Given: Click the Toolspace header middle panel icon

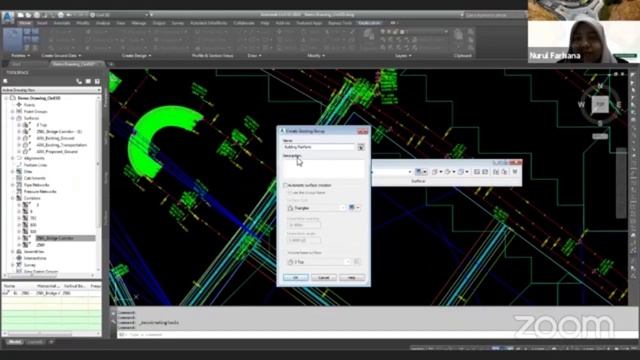Looking at the screenshot, I should [88, 81].
